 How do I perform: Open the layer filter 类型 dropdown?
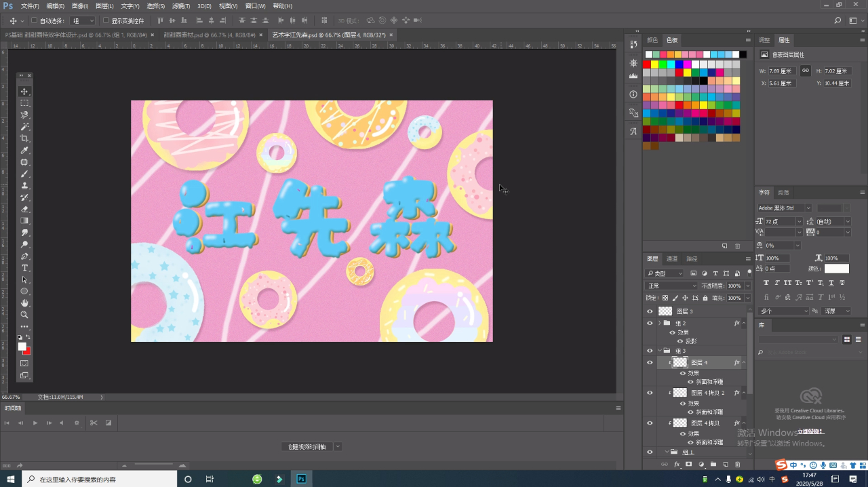[x=665, y=273]
